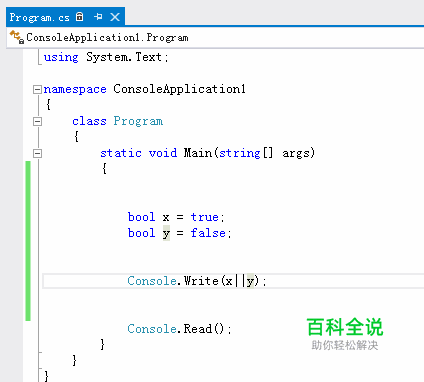Click the 'using' keyword in System.Text line
424x382 pixels.
[x=61, y=57]
